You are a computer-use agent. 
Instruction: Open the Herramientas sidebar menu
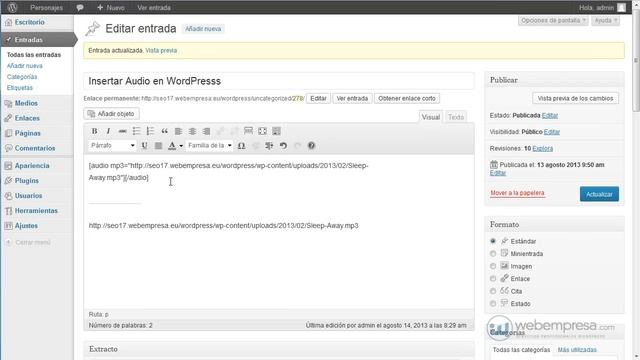[36, 211]
